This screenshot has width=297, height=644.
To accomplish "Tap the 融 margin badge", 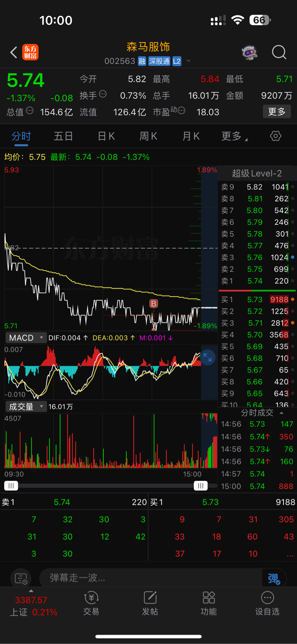I will point(142,61).
